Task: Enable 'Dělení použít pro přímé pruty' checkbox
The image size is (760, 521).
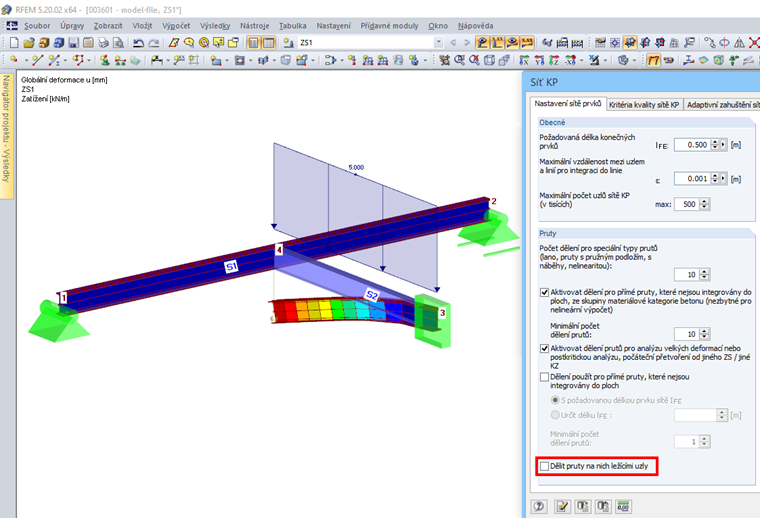Action: point(544,377)
